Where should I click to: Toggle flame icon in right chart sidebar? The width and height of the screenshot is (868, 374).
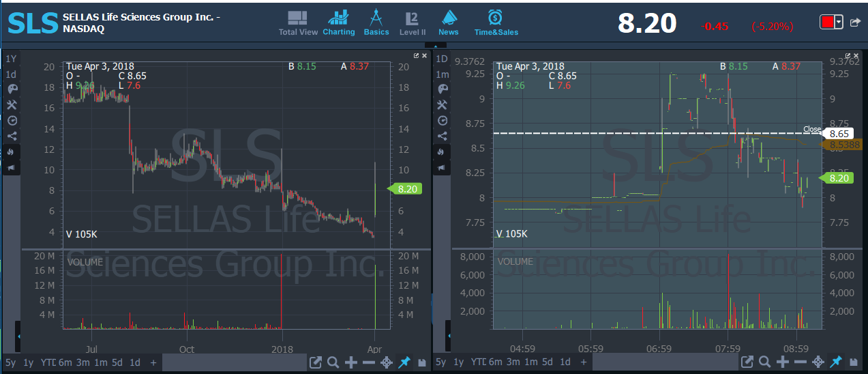pyautogui.click(x=442, y=152)
